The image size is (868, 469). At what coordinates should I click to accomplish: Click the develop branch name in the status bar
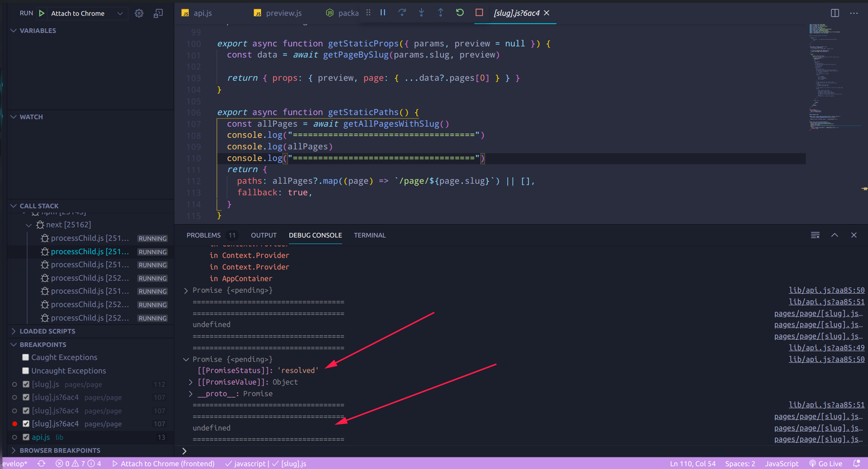[x=15, y=463]
